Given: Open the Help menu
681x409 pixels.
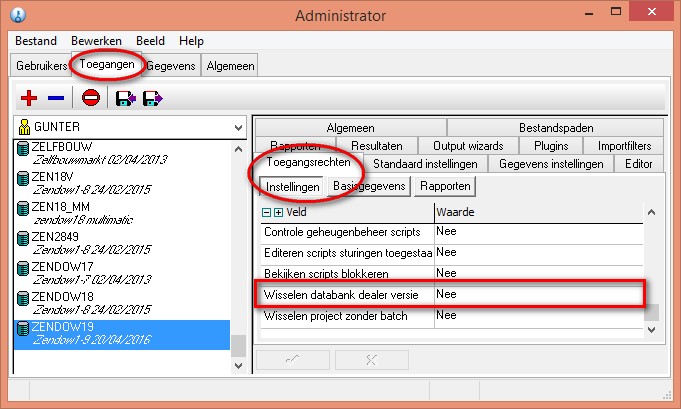Looking at the screenshot, I should 191,41.
